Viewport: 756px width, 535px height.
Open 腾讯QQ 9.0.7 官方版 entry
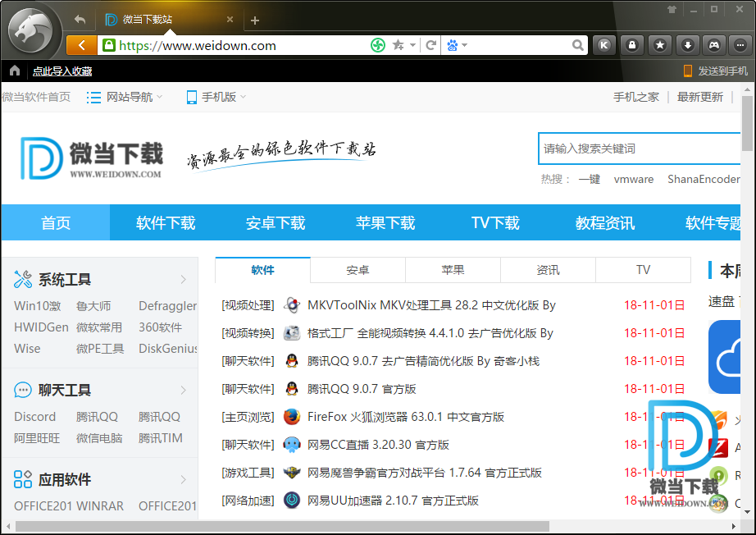coord(362,389)
